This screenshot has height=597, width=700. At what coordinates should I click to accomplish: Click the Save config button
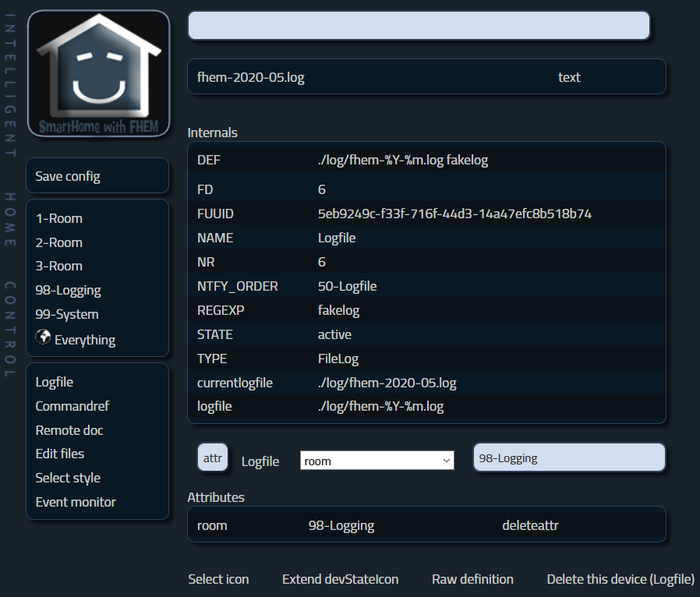[x=68, y=176]
